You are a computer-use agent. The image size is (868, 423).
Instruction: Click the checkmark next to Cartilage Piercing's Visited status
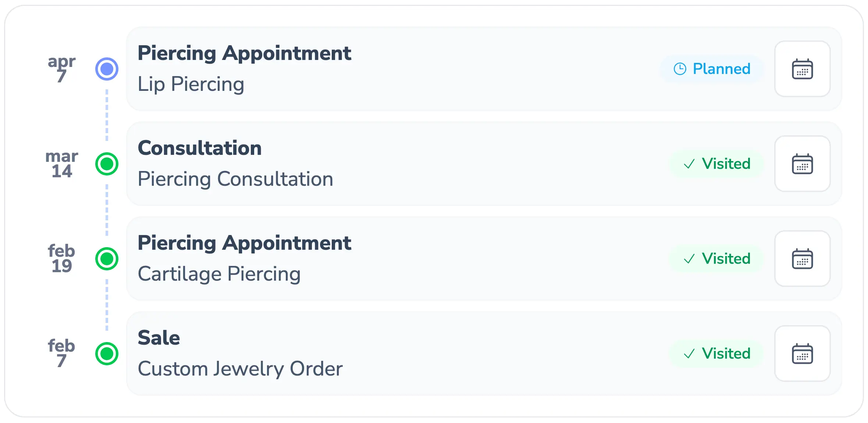pos(689,259)
